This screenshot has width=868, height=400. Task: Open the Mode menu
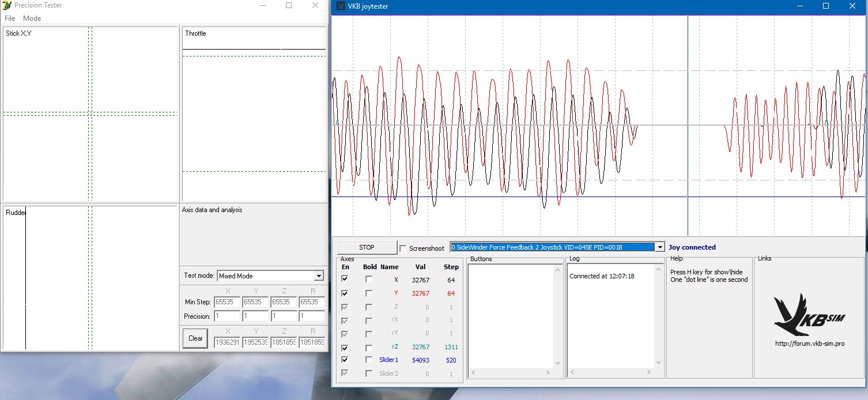pos(32,18)
